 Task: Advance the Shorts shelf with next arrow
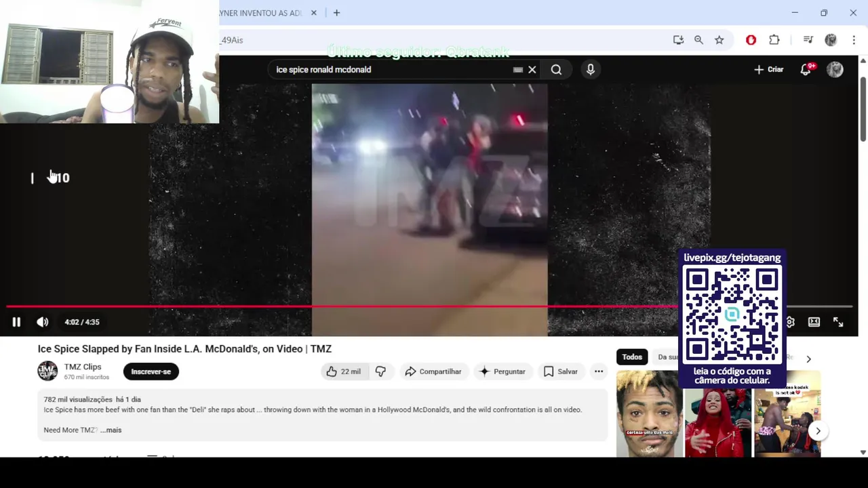tap(818, 430)
